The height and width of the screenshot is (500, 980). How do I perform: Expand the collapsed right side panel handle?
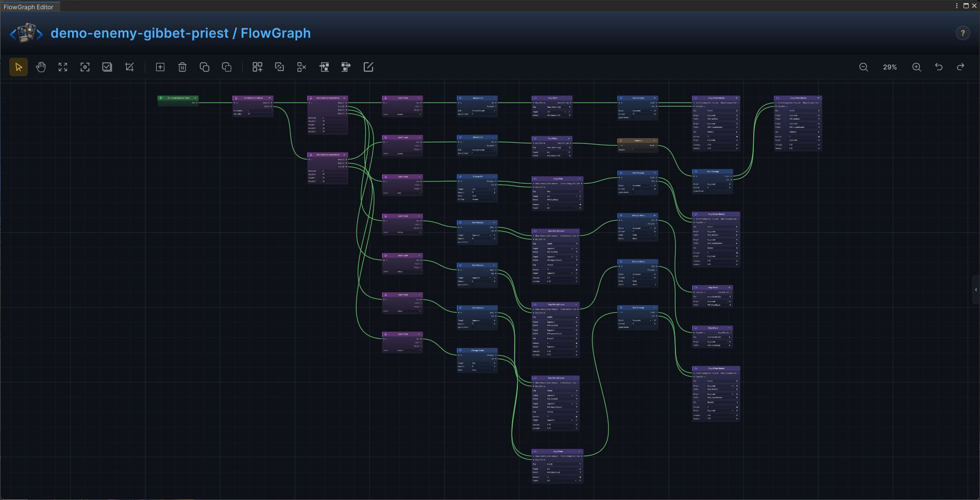pos(976,290)
